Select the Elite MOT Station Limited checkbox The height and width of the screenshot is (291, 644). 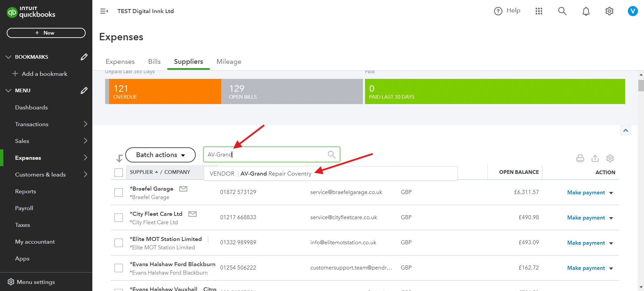coord(119,243)
